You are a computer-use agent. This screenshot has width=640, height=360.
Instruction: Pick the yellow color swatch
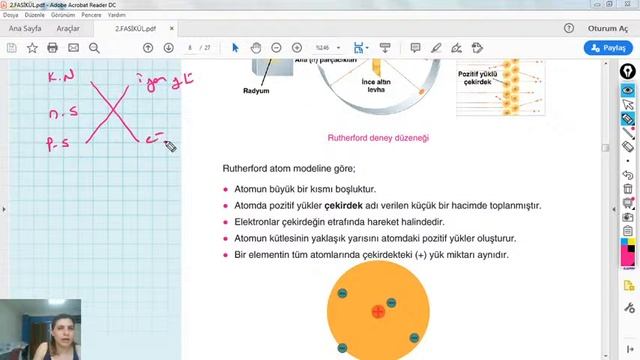click(x=631, y=242)
